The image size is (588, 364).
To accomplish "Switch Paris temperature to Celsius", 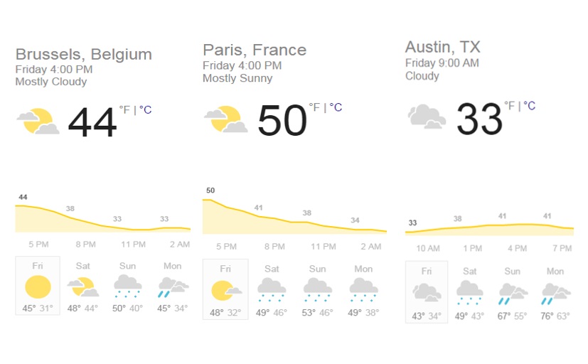I will (x=336, y=107).
